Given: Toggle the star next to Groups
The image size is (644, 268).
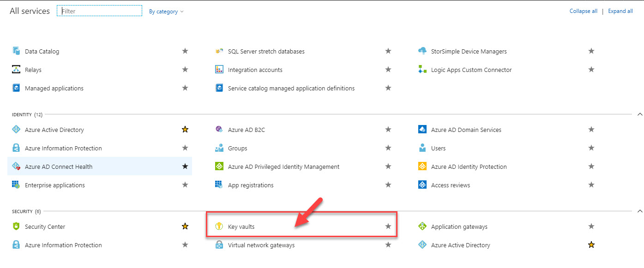Looking at the screenshot, I should 388,148.
